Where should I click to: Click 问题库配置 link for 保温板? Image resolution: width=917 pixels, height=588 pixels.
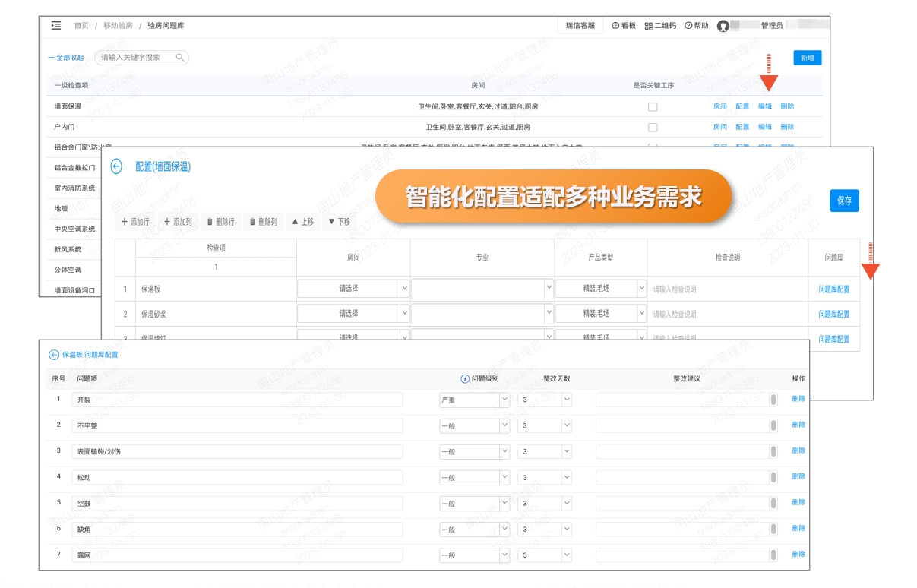click(833, 289)
